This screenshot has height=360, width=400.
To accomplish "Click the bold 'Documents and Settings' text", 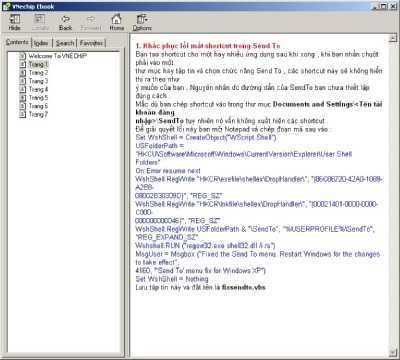I will click(312, 104).
